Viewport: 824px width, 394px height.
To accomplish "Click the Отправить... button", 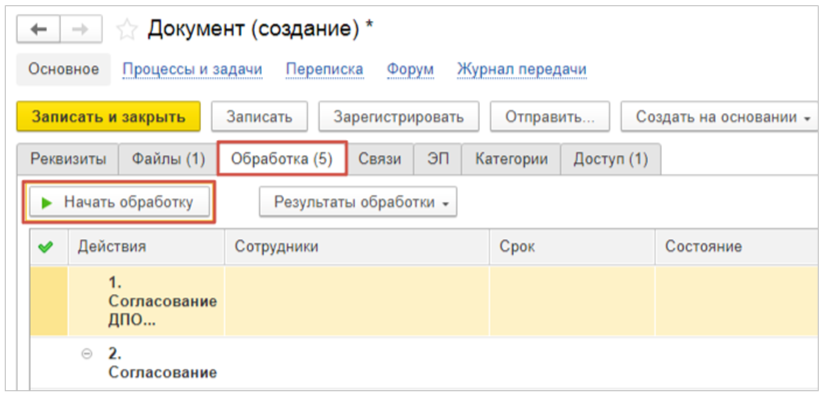I will click(550, 117).
